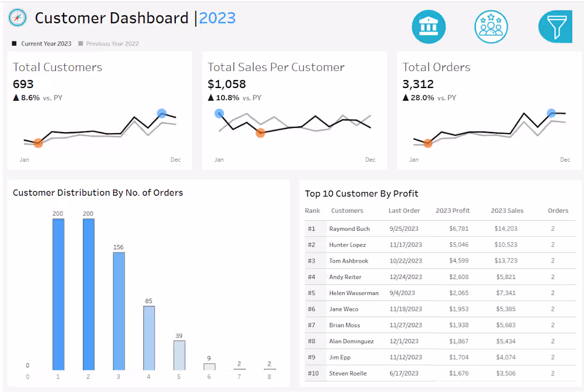Select the blue peak marker on Total Orders chart

coord(551,113)
